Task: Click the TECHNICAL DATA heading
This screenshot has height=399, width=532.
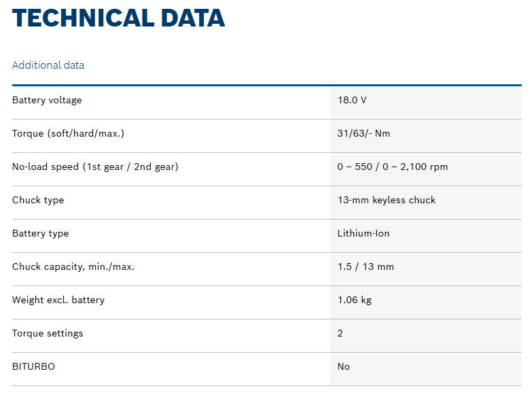Action: [x=118, y=18]
